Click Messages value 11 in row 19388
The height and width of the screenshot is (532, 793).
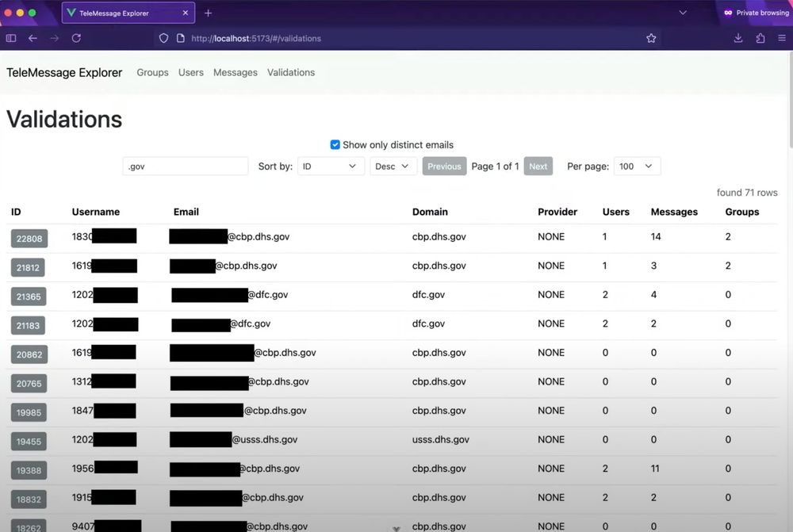pos(655,469)
